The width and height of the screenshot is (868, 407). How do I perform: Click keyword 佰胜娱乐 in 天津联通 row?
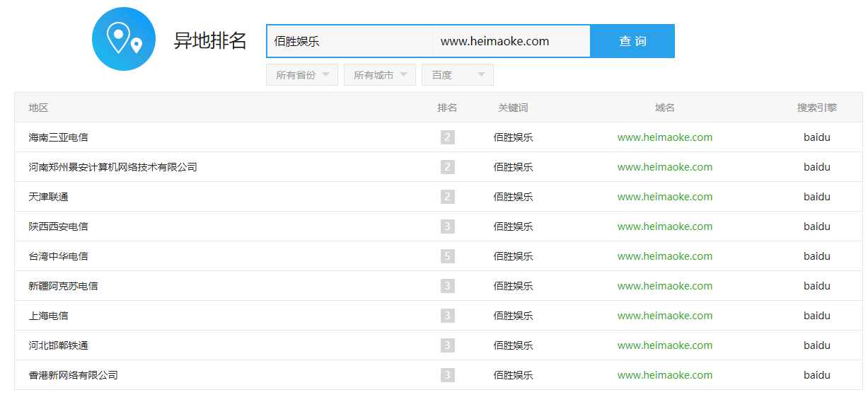[x=513, y=197]
